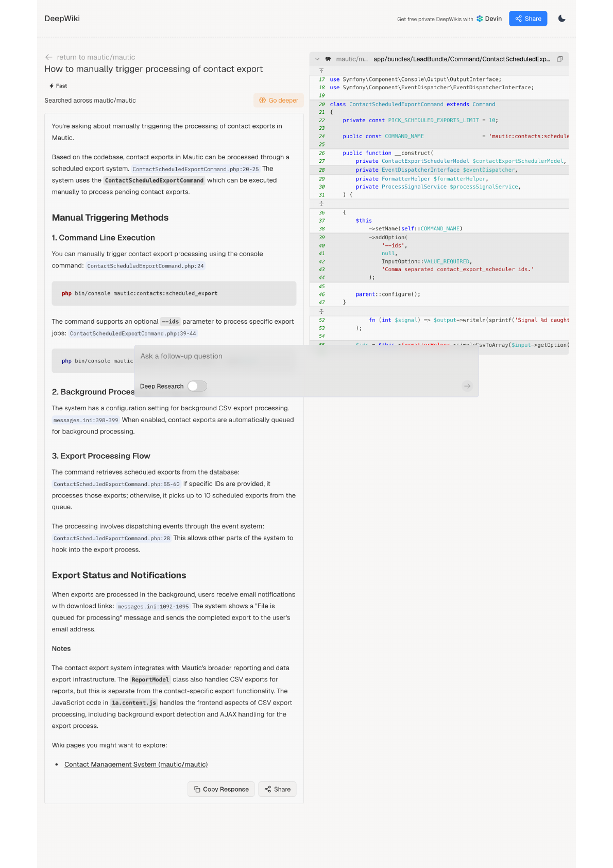Click 'Get free private DeepWikis with' text
Viewport: 613px width, 868px height.
click(435, 19)
